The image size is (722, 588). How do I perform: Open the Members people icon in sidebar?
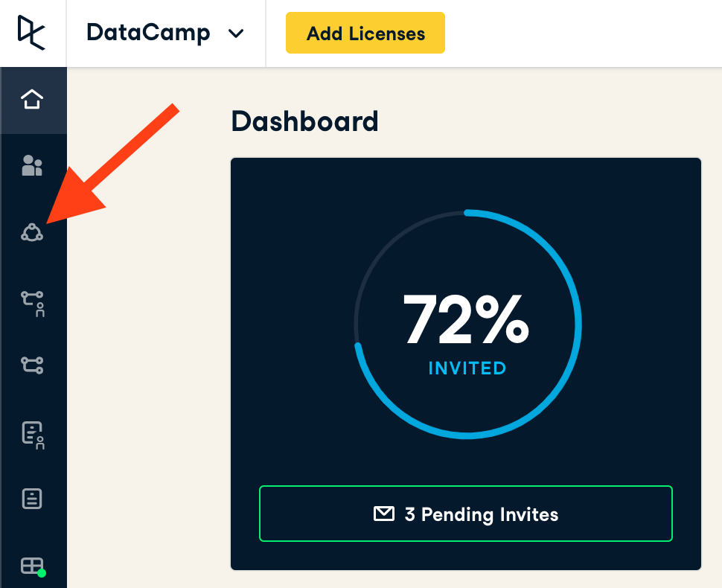pyautogui.click(x=32, y=165)
